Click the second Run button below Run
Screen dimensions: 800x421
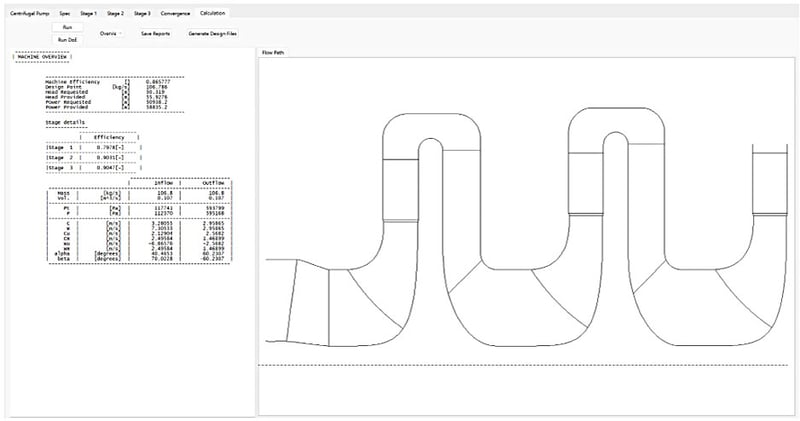[x=67, y=39]
